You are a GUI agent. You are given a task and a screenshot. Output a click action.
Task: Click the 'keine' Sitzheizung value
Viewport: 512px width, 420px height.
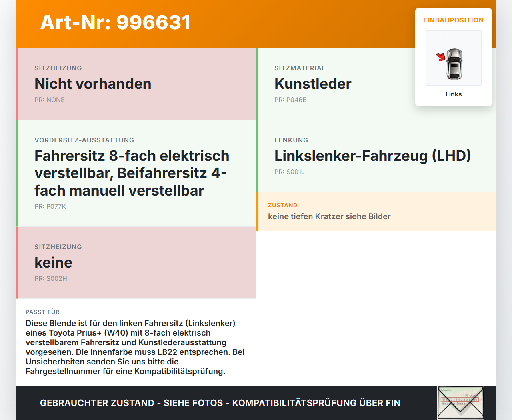point(53,262)
